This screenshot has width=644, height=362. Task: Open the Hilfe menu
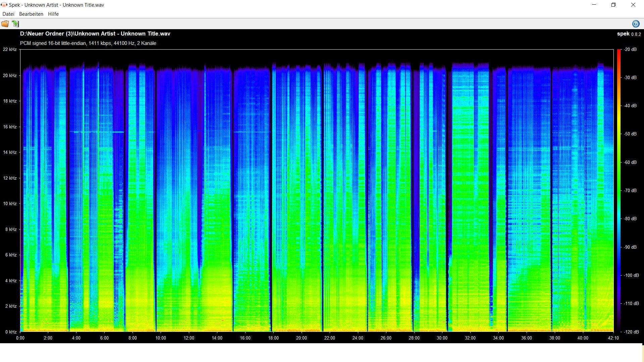(x=53, y=14)
